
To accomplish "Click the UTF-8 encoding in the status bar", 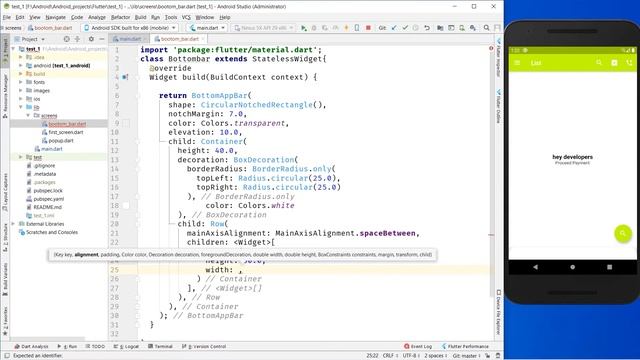I will tap(411, 356).
